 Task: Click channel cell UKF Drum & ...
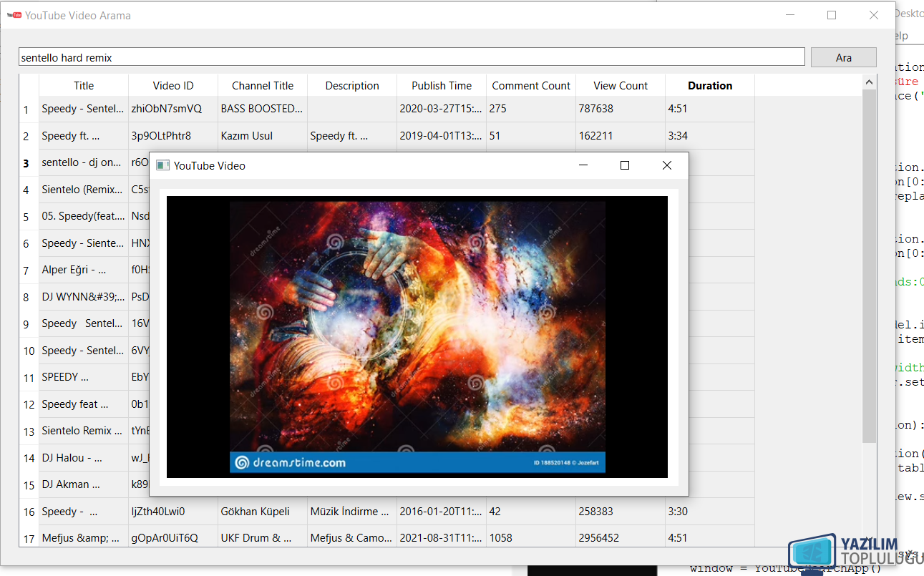(263, 538)
